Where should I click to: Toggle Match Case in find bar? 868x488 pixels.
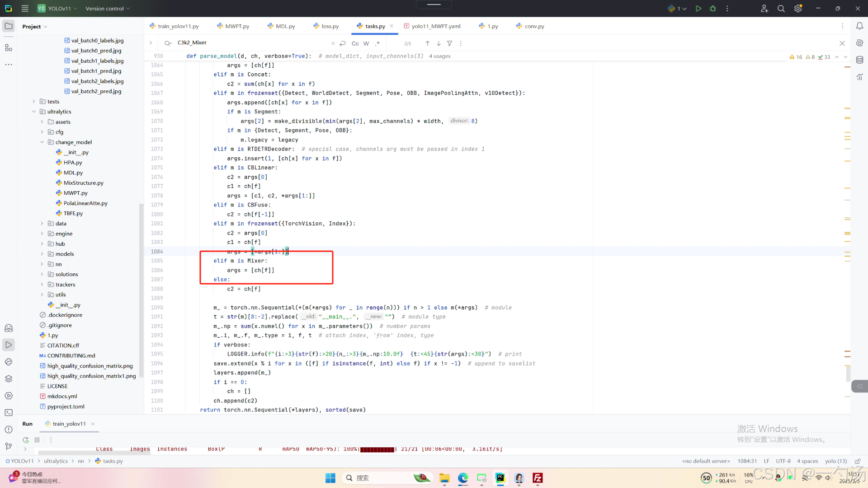pos(355,43)
